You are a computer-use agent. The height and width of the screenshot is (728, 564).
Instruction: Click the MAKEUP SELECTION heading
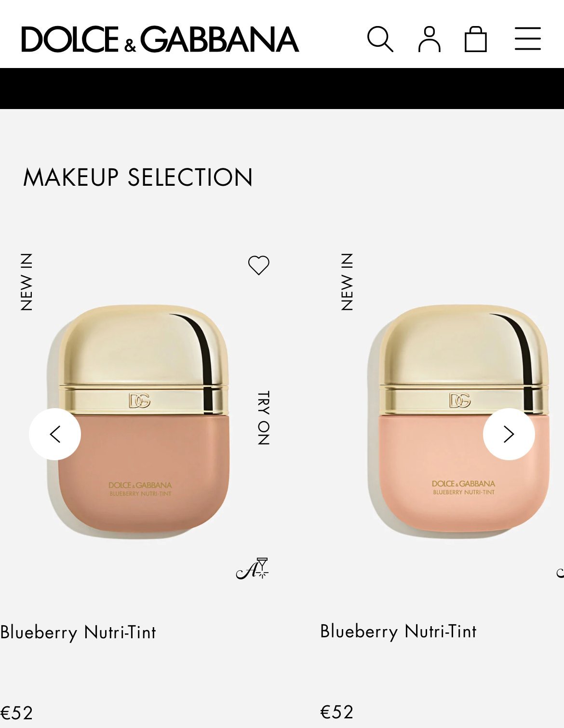coord(138,178)
